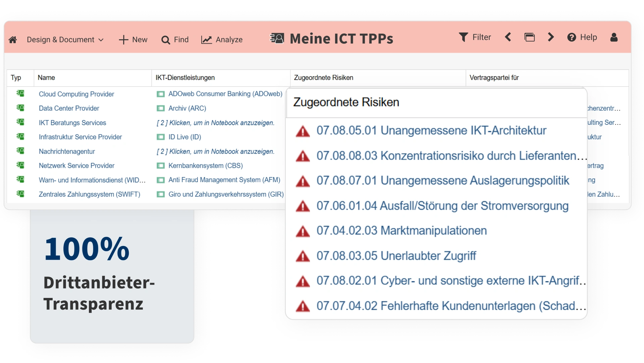Open the user profile icon
Screen dimensions: 644x363
pos(614,37)
